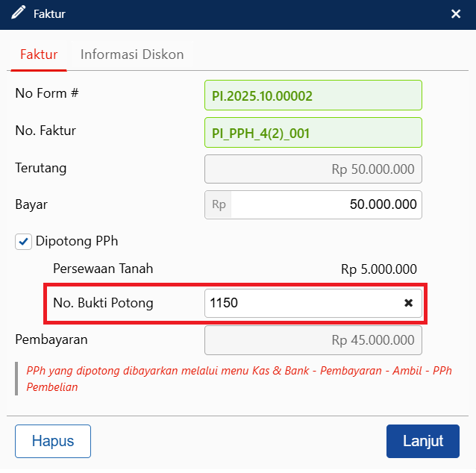Click the Rp prefix in the Bayar field
Viewport: 476px width, 473px height.
[219, 204]
